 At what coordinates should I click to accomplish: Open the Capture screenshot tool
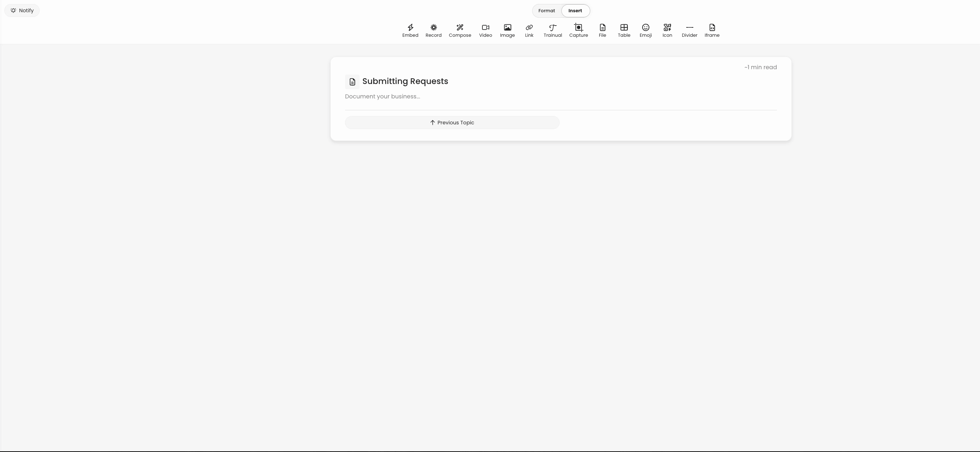[578, 31]
